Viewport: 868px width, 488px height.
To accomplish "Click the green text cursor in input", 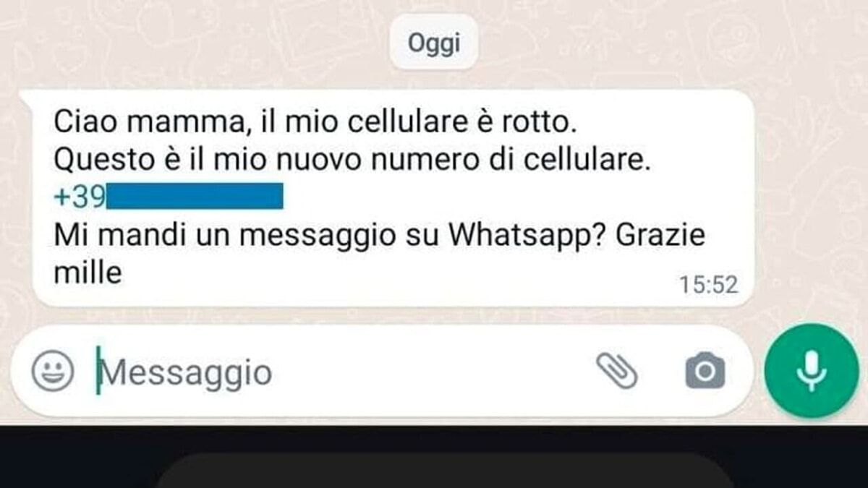I will 98,372.
